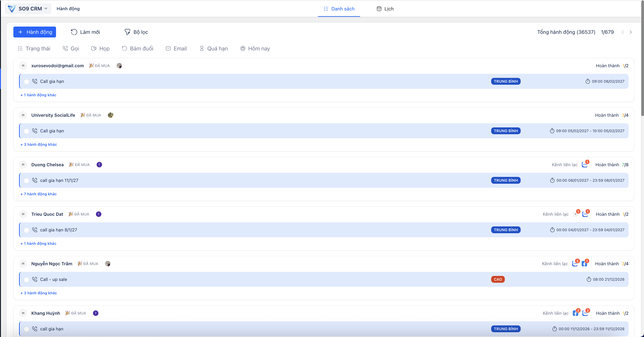Expand +3 hành động khác under University SocialLife
The height and width of the screenshot is (337, 644).
coord(39,144)
